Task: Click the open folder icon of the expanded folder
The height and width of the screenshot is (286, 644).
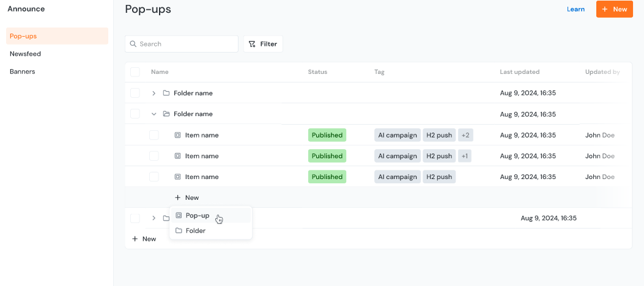Action: coord(166,114)
